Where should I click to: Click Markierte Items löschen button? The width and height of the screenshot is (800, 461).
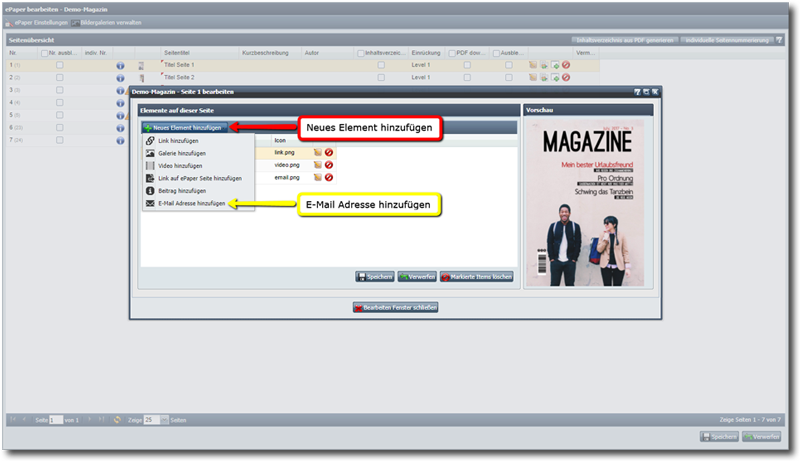(477, 277)
